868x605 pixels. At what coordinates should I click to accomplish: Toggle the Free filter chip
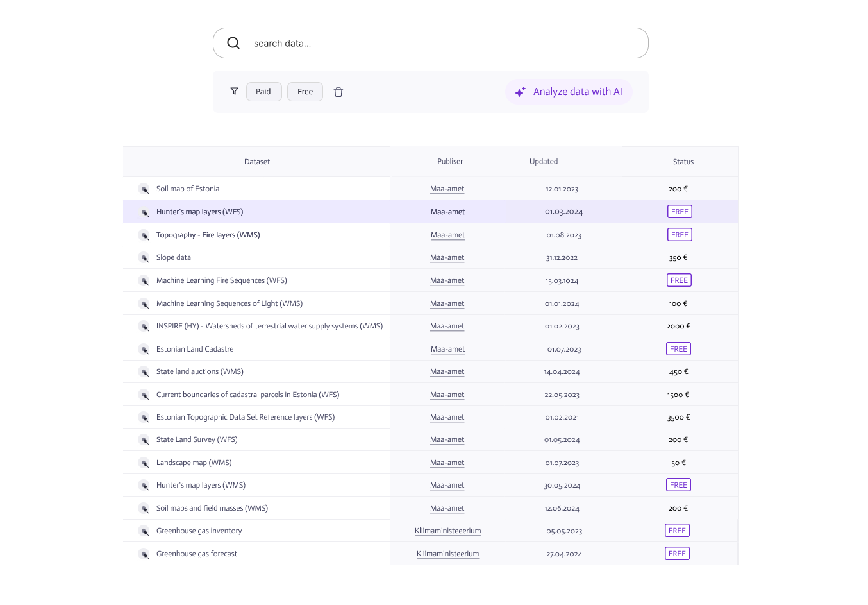tap(305, 92)
